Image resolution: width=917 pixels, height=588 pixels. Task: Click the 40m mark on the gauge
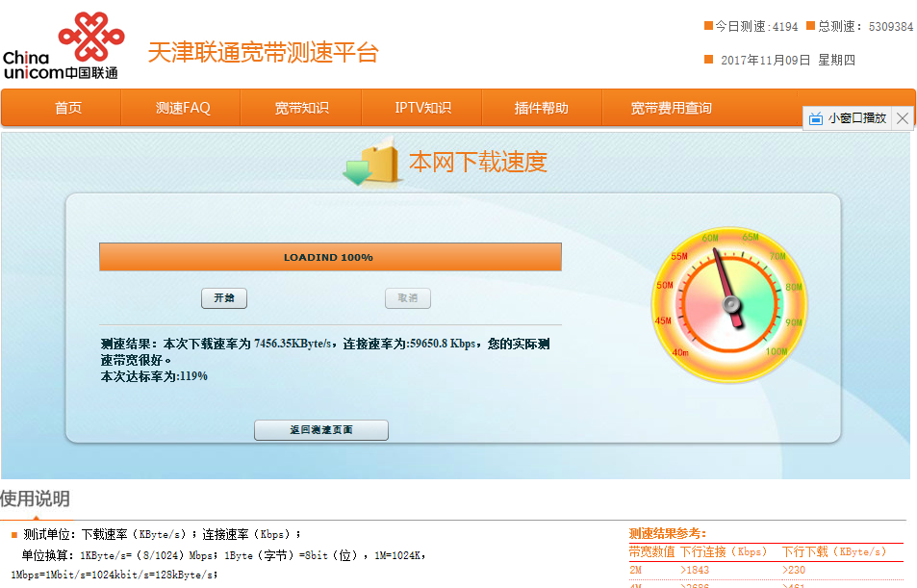pyautogui.click(x=680, y=352)
